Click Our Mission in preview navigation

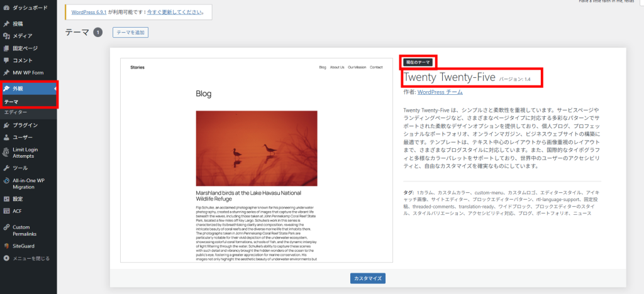(x=357, y=67)
